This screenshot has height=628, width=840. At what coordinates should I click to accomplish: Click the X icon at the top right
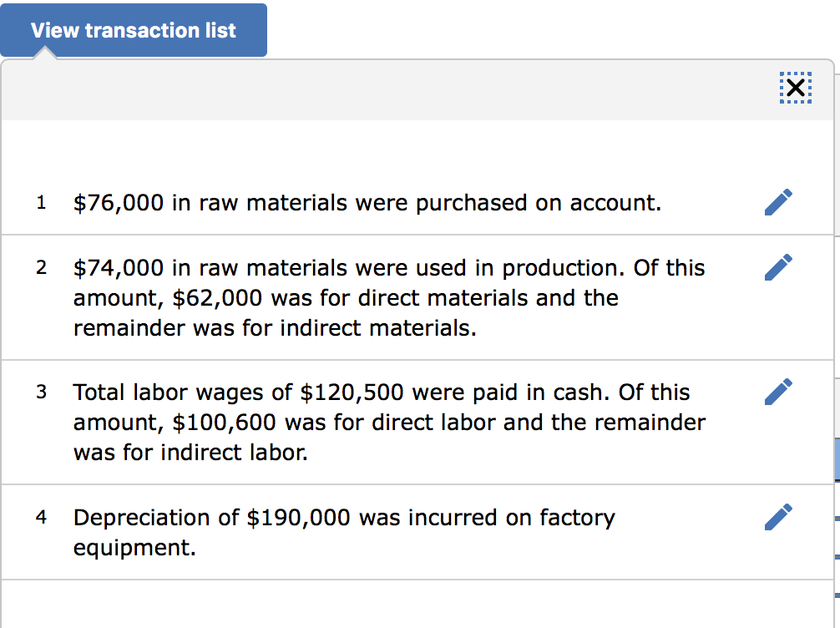tap(794, 88)
